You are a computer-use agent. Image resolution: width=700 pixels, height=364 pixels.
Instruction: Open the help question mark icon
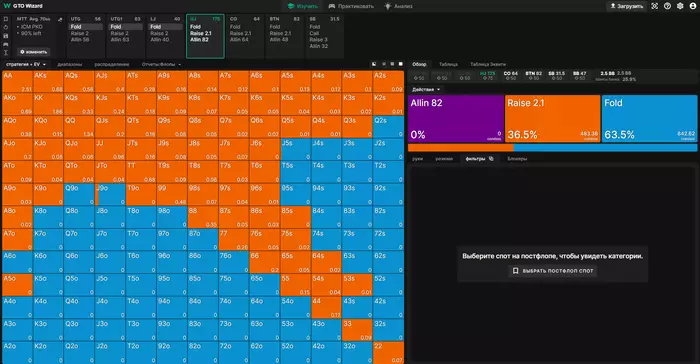[x=667, y=6]
